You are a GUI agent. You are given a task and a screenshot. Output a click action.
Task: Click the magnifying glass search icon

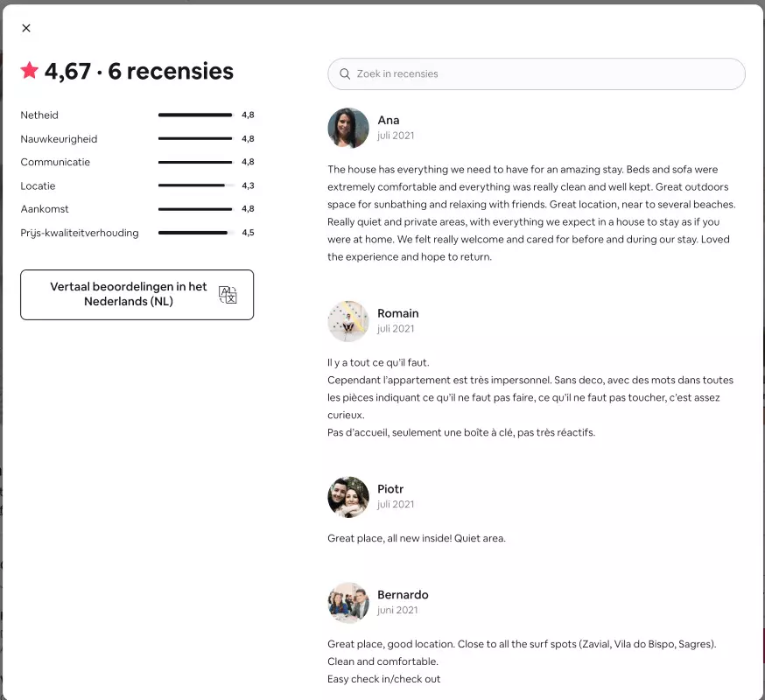[x=346, y=74]
